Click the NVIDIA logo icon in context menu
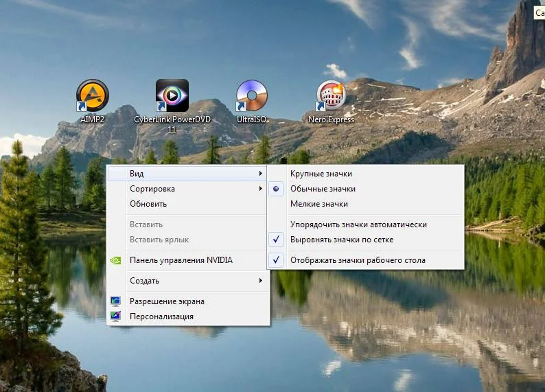This screenshot has height=392, width=545. click(x=115, y=260)
